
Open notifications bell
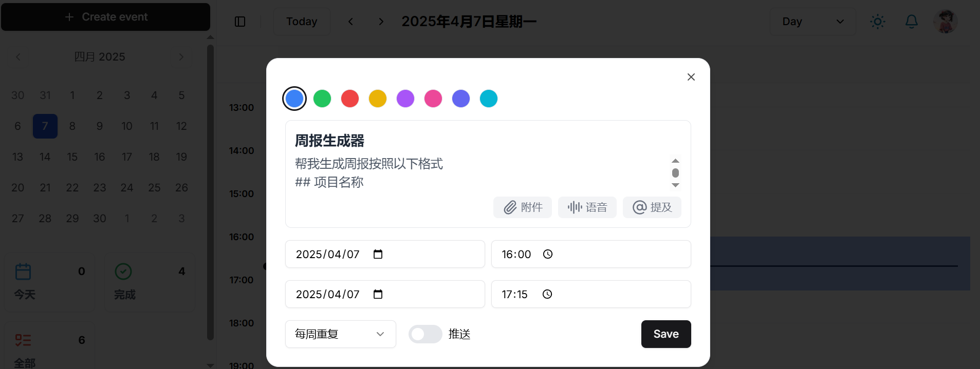pyautogui.click(x=911, y=22)
